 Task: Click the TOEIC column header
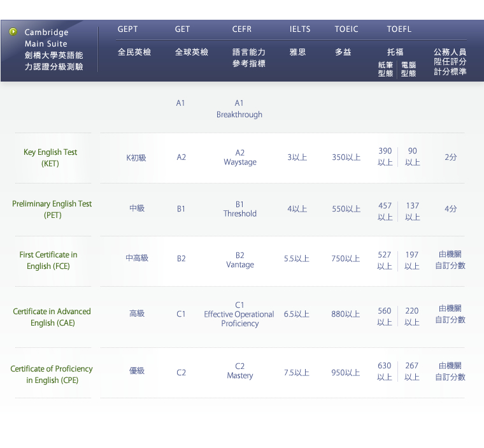point(346,29)
